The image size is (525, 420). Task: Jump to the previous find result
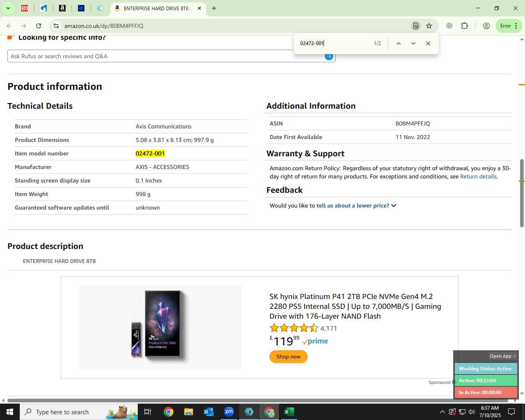(398, 43)
